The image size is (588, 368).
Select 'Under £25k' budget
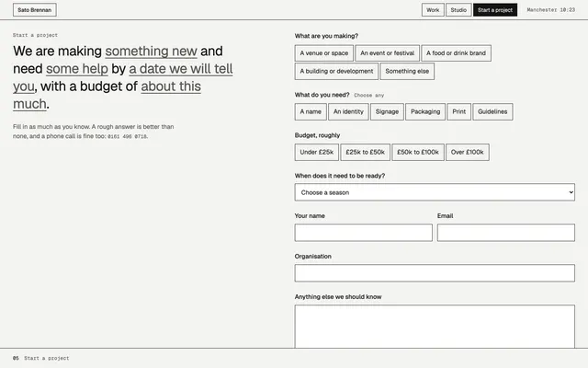(x=317, y=153)
